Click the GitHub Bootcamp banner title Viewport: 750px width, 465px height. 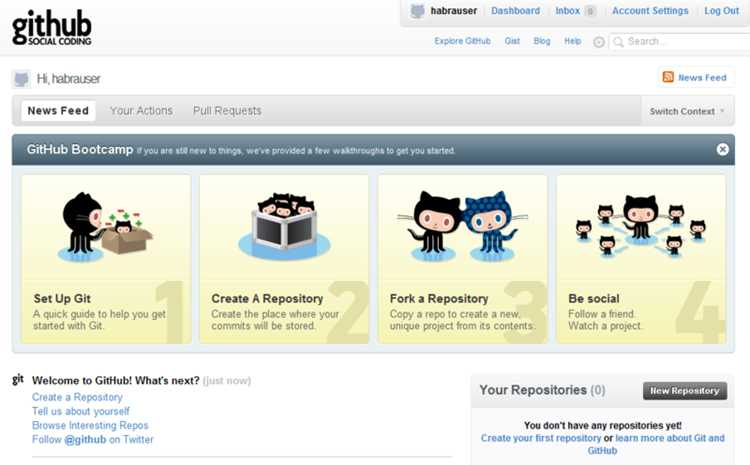tap(80, 149)
